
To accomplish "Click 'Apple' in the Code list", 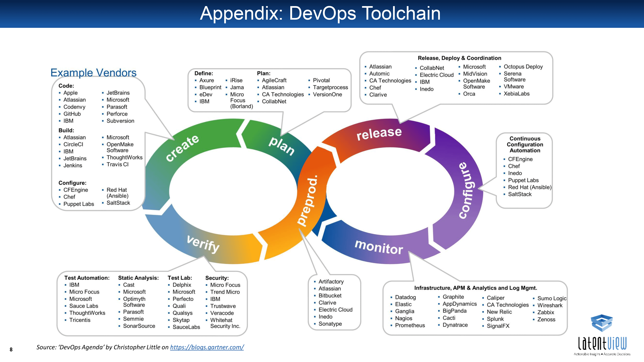I will coord(71,93).
